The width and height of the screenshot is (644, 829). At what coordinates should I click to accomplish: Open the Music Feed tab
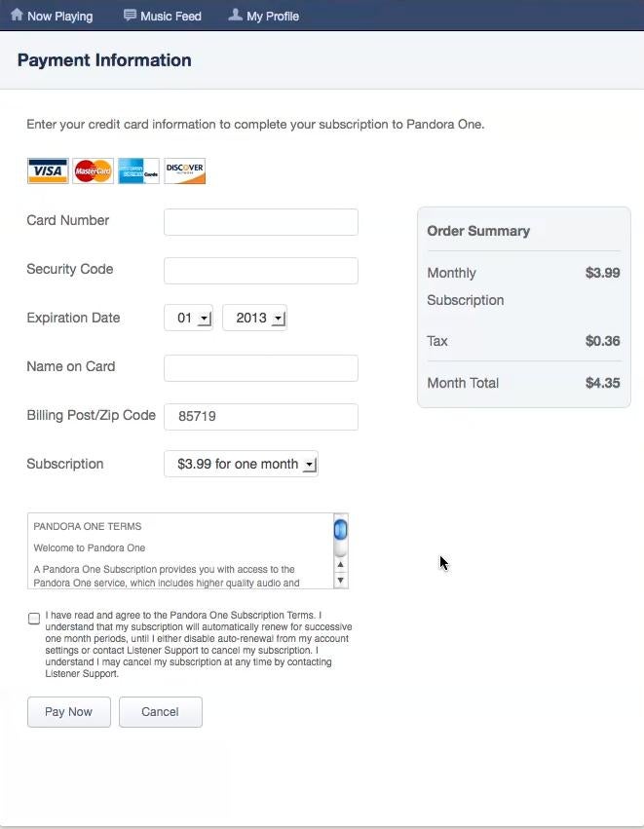[x=170, y=17]
